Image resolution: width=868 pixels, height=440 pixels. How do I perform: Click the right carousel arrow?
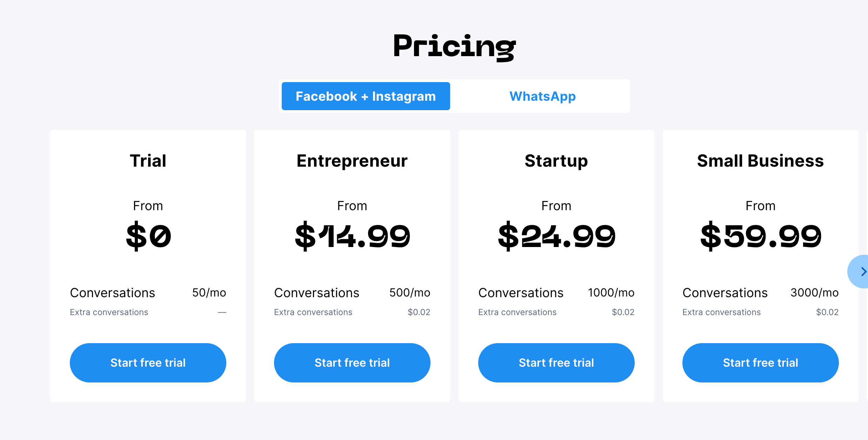click(863, 271)
